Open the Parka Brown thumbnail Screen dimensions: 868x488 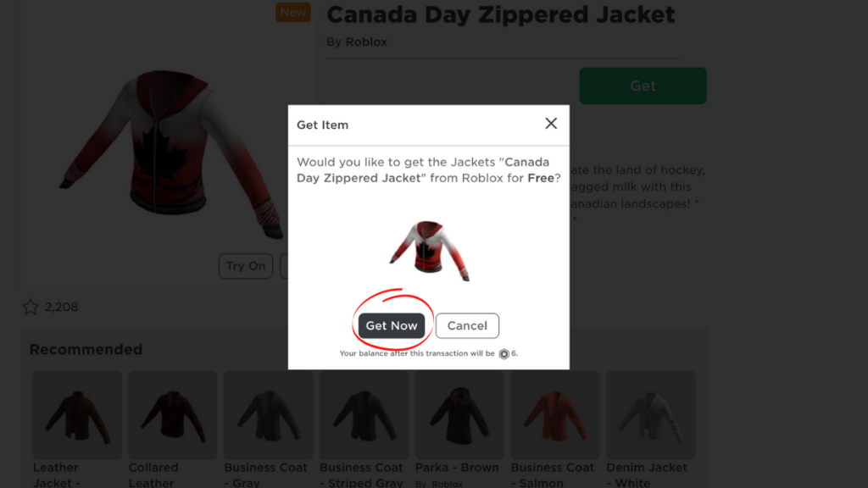coord(459,415)
